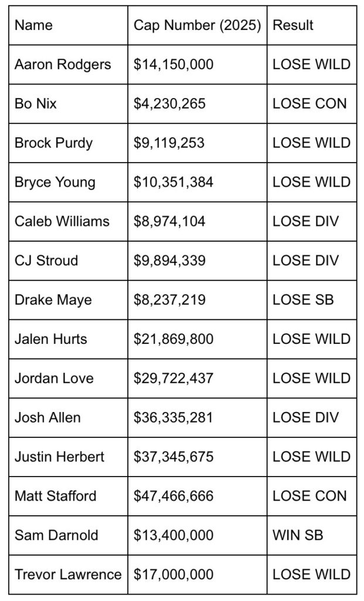Click Jordan Love's $29,722,437 cap cell
The image size is (364, 601).
click(174, 379)
